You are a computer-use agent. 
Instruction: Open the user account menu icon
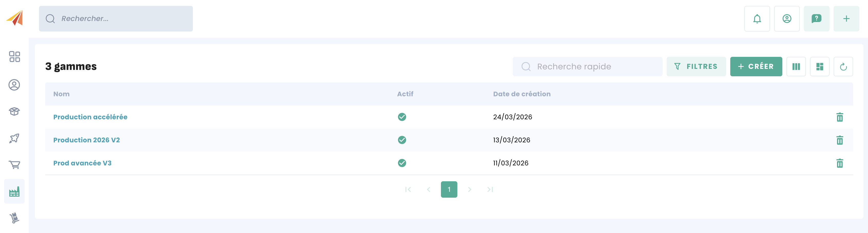786,18
